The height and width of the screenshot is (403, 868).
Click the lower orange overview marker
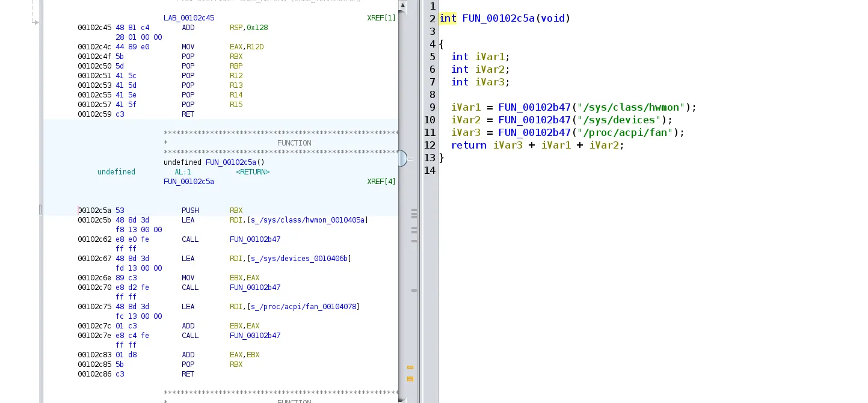click(x=410, y=379)
